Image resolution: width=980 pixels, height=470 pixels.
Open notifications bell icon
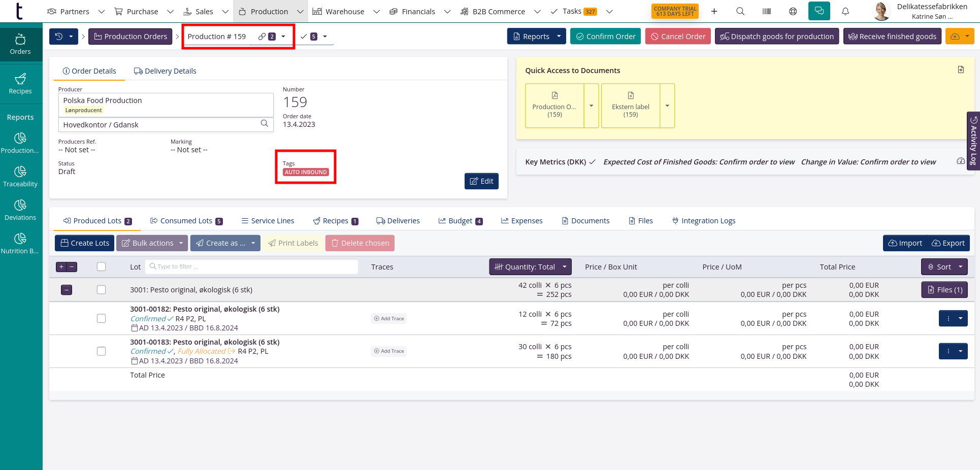tap(845, 11)
